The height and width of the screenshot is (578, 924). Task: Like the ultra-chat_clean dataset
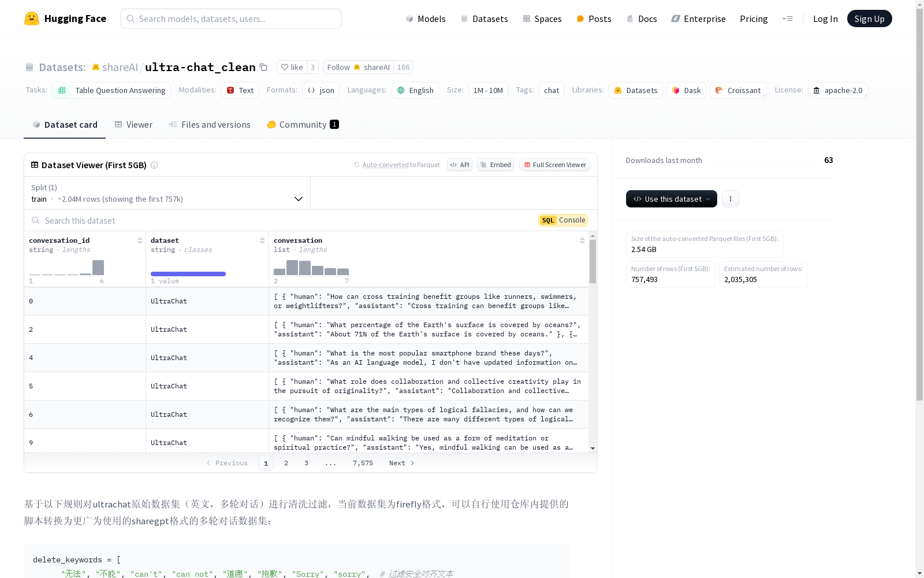tap(292, 67)
